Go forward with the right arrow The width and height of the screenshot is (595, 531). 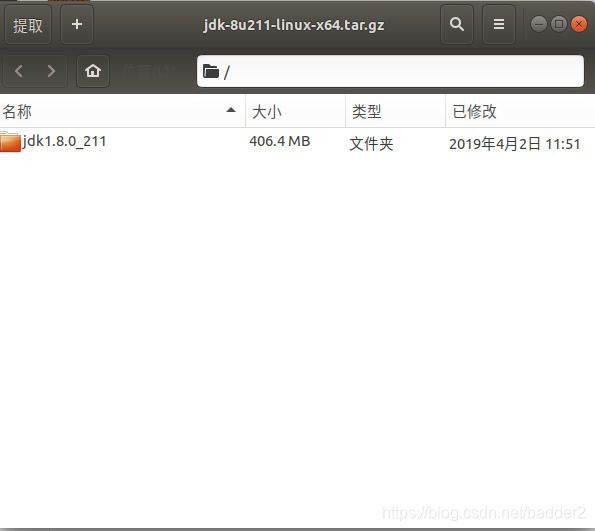pyautogui.click(x=51, y=71)
